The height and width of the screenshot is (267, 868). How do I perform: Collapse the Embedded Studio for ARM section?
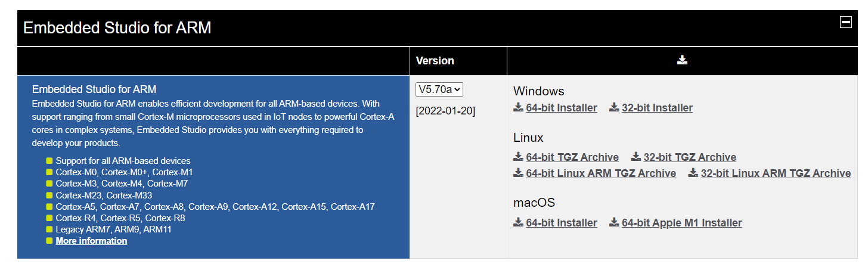click(x=845, y=22)
